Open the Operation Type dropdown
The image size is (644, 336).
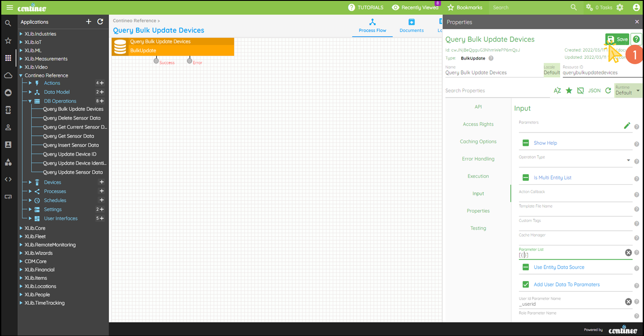628,161
